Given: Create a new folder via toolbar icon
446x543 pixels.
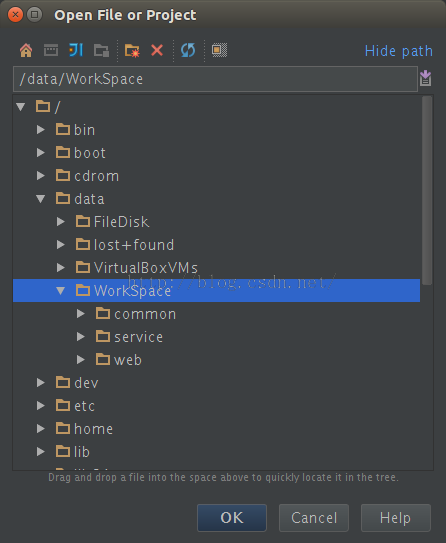Looking at the screenshot, I should click(132, 51).
